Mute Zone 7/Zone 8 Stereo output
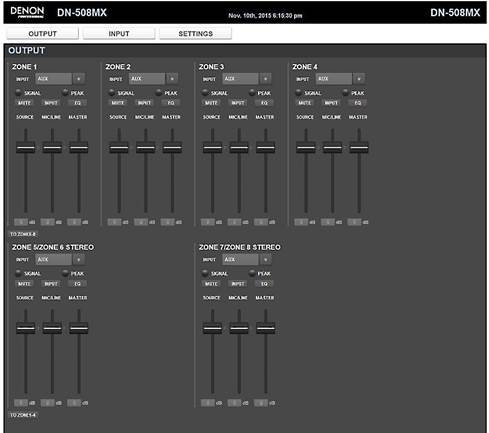Screen dimensions: 489x433 coord(211,284)
